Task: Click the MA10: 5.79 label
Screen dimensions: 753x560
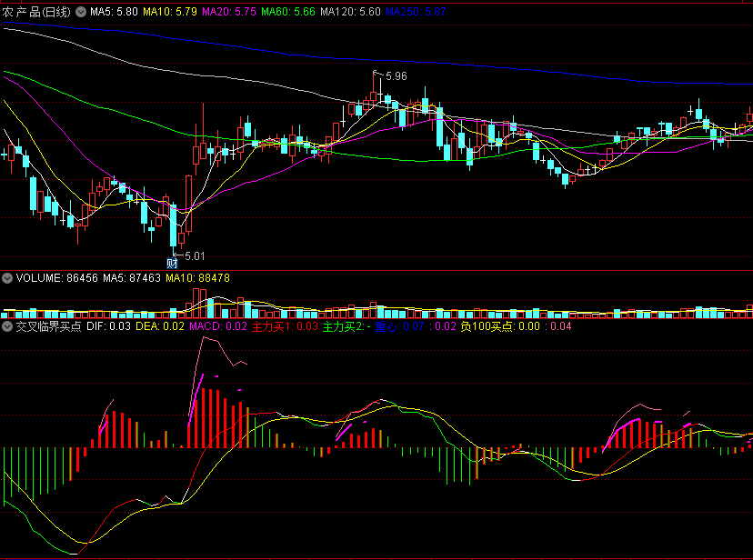Action: pyautogui.click(x=170, y=12)
